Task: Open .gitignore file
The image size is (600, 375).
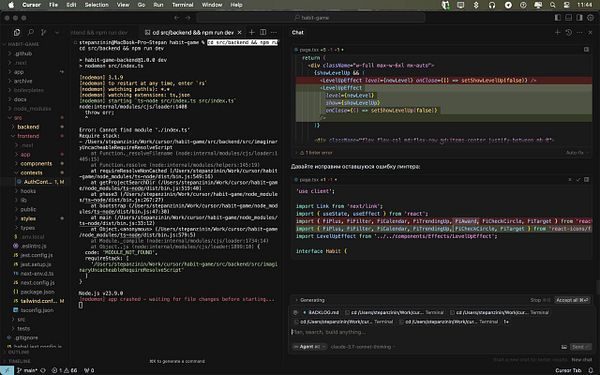Action: [x=26, y=338]
